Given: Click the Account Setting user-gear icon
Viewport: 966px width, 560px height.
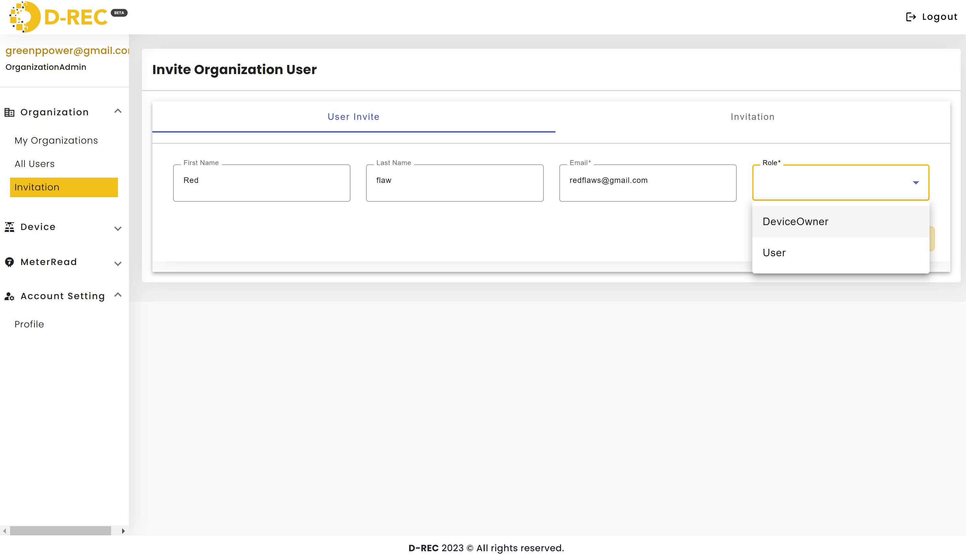Looking at the screenshot, I should tap(10, 296).
